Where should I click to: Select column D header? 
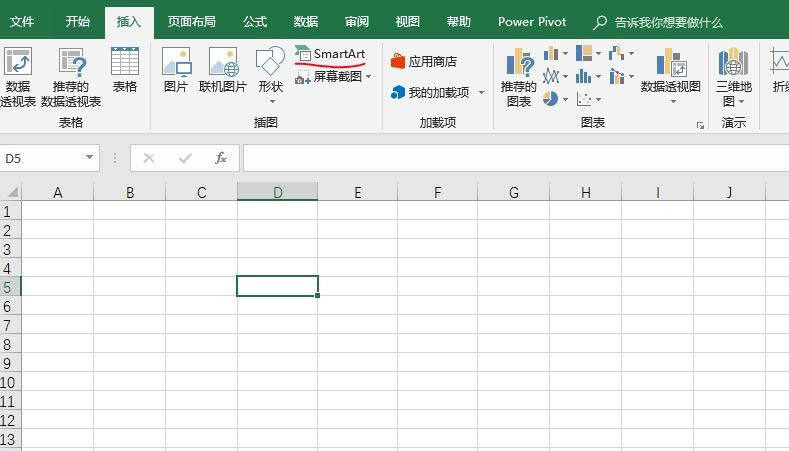277,192
